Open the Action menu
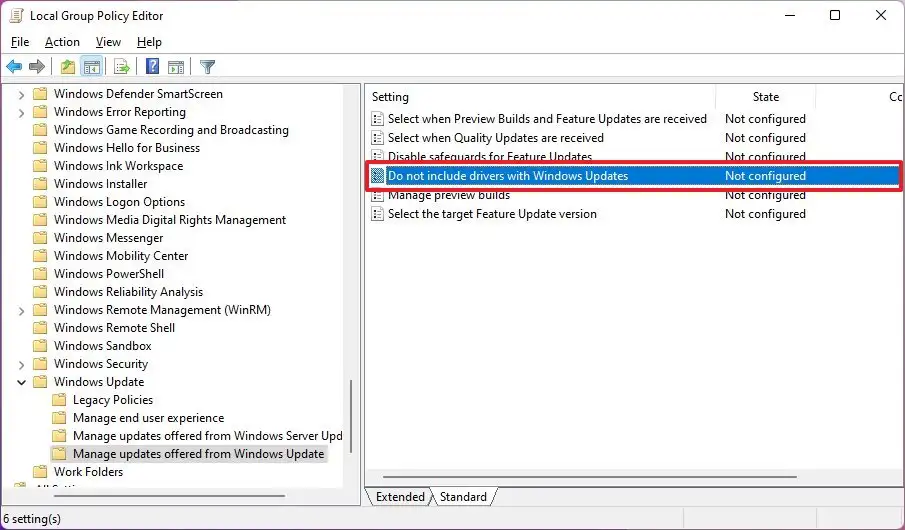 pos(62,42)
